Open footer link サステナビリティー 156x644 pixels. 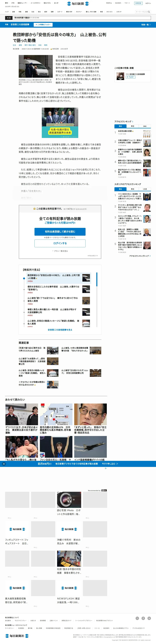pos(21,620)
